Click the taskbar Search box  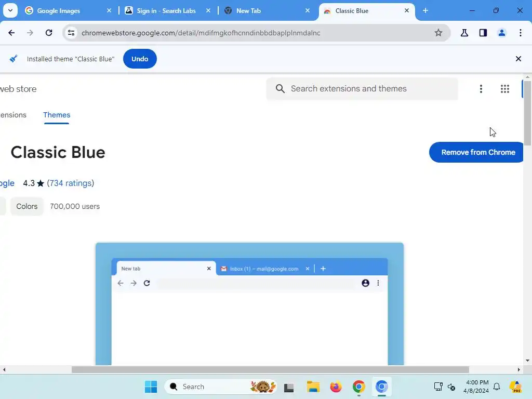221,387
